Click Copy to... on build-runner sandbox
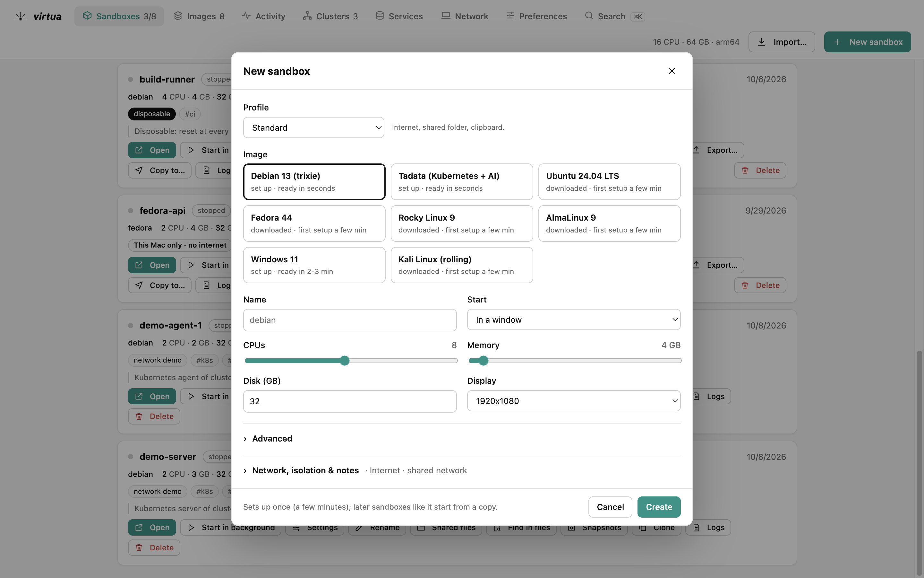The width and height of the screenshot is (924, 578). (x=159, y=170)
